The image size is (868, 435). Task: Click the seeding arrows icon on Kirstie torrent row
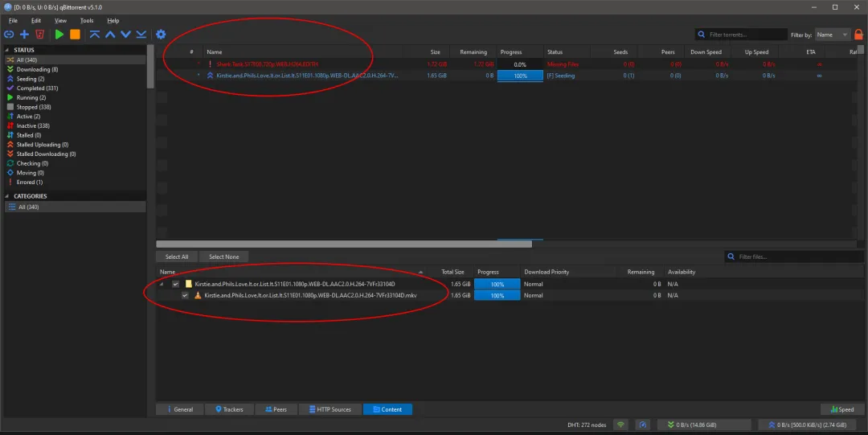click(210, 76)
